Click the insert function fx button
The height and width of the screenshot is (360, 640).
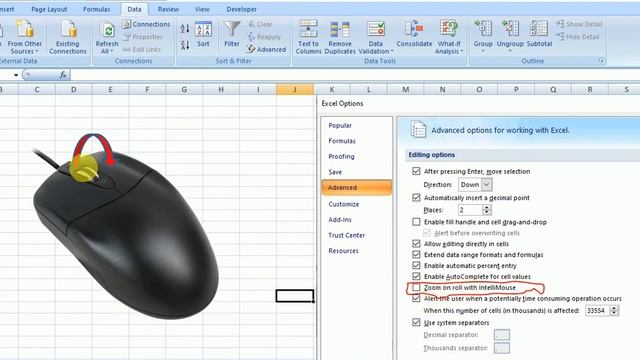click(x=63, y=75)
